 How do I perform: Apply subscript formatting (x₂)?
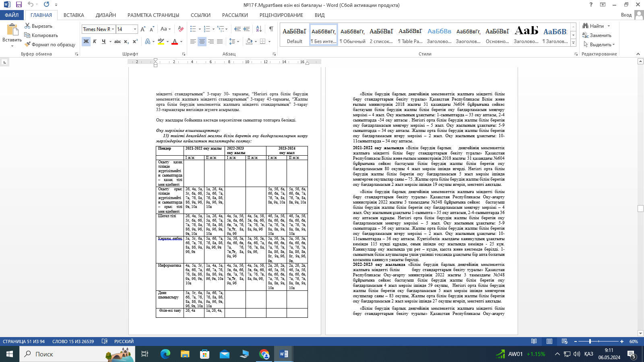coord(126,41)
